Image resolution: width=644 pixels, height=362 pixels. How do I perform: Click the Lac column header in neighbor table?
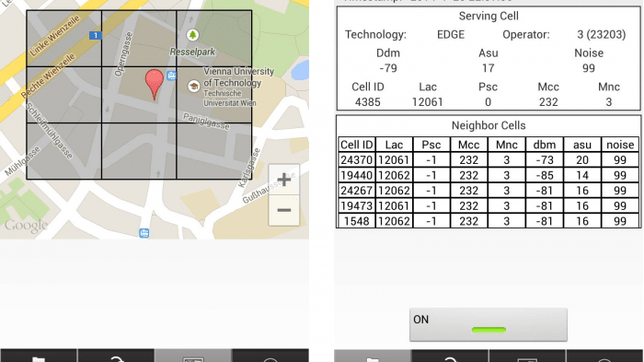point(394,145)
